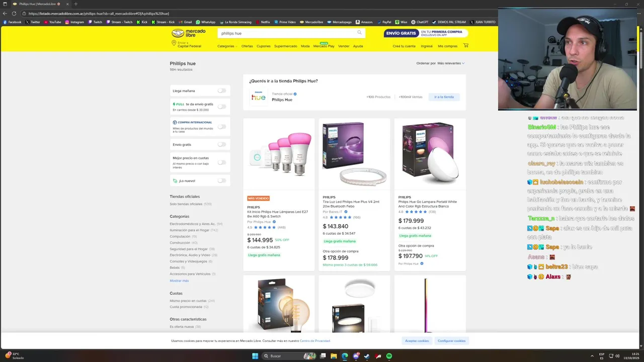Click the search magnifier icon
The image size is (644, 362).
359,33
